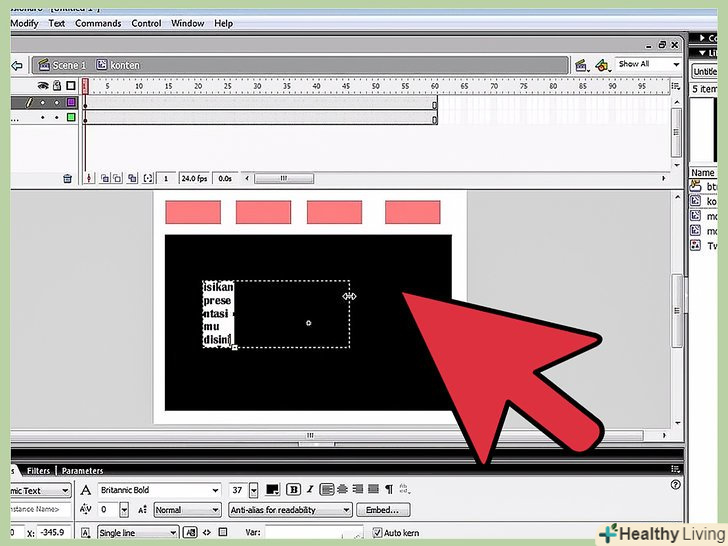
Task: Toggle outline view for all layers
Action: [x=71, y=85]
